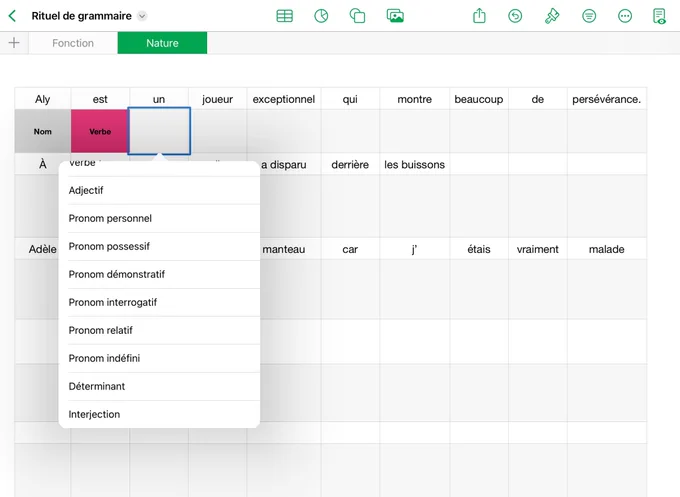Click the Rituel de grammaire title

[x=82, y=16]
